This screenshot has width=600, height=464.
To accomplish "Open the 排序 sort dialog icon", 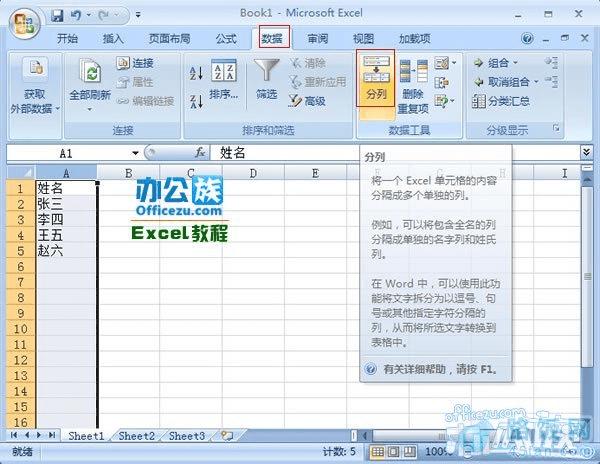I will pos(224,70).
